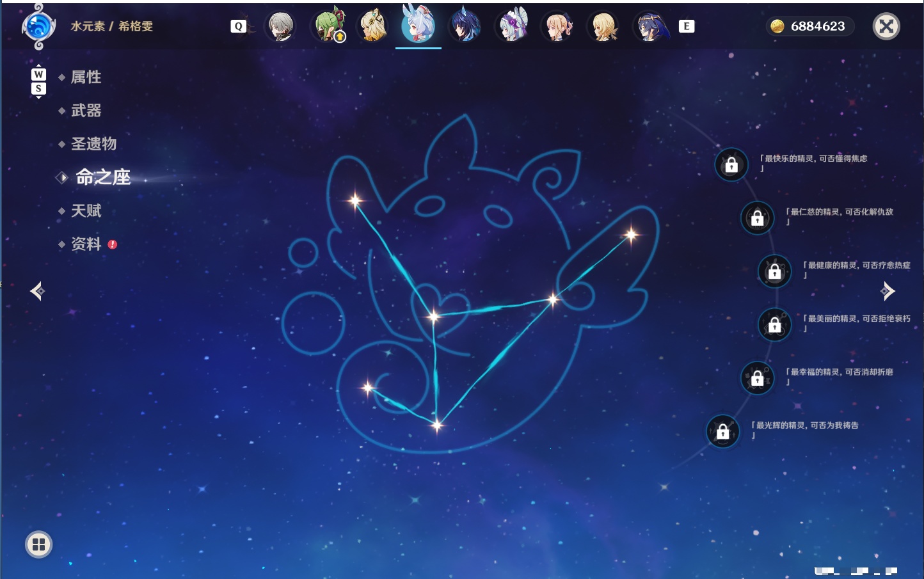Go to next character with right arrow
The image size is (924, 579).
[x=888, y=291]
